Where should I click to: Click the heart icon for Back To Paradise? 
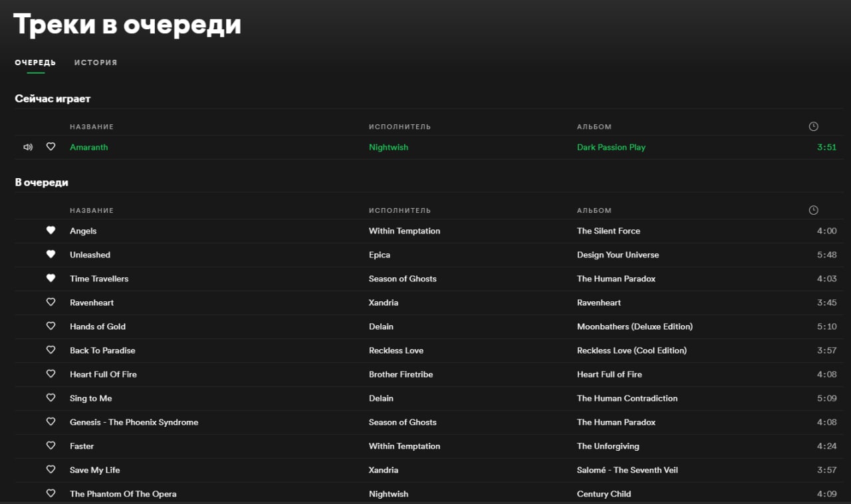(x=51, y=350)
